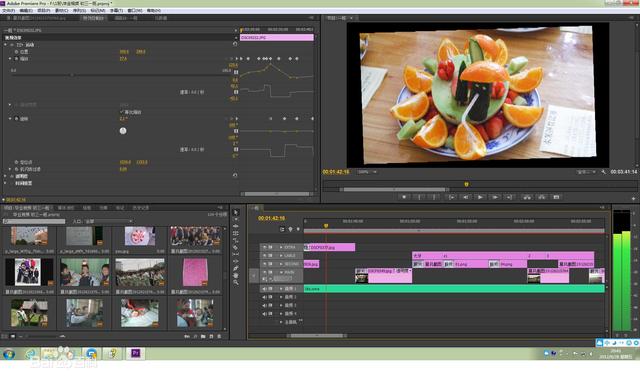This screenshot has height=376, width=640.
Task: Click the Project panel trash icon
Action: coord(219,336)
